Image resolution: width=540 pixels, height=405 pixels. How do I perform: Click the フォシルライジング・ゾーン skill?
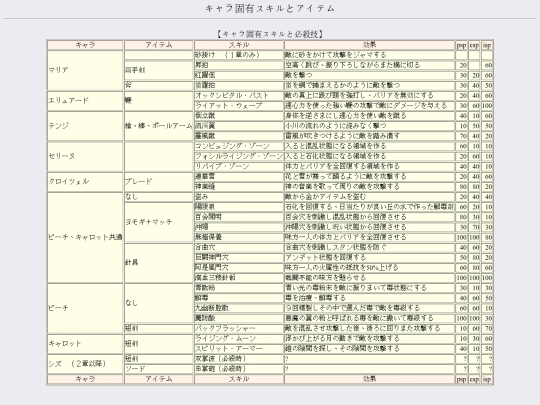[239, 156]
